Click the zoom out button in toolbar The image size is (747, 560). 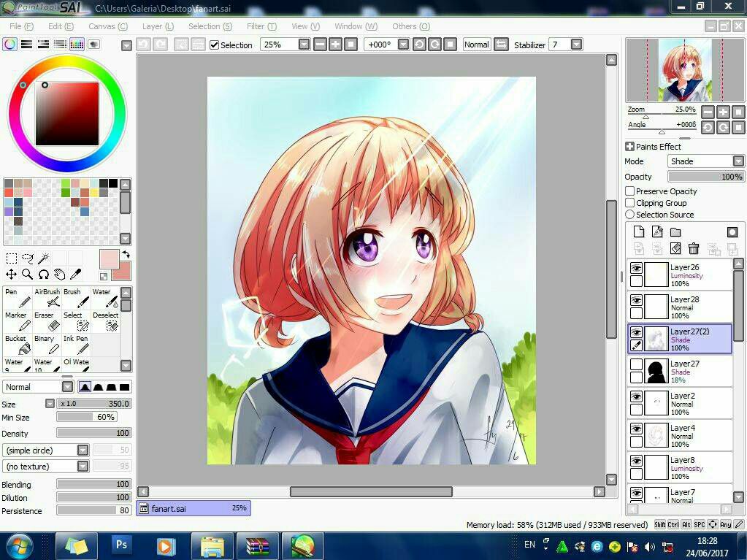click(320, 45)
